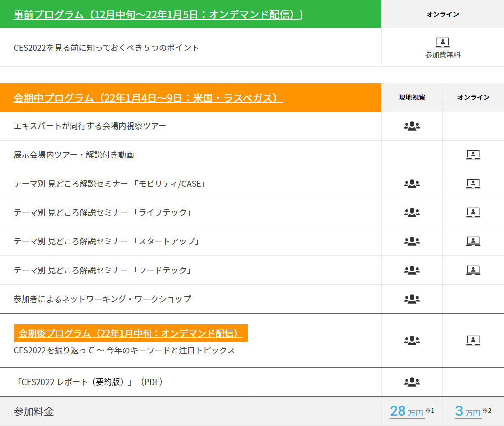
Task: Click the 28万円 price link
Action: click(407, 411)
